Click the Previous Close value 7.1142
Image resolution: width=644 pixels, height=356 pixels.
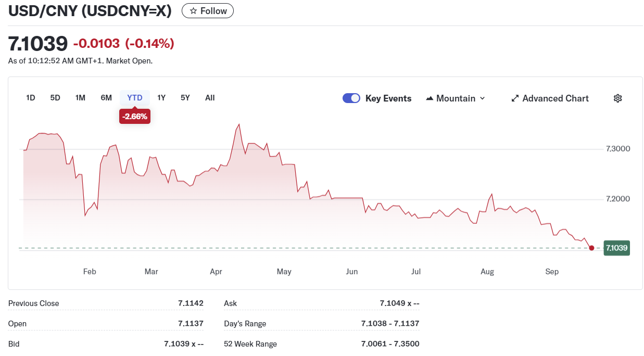[191, 303]
